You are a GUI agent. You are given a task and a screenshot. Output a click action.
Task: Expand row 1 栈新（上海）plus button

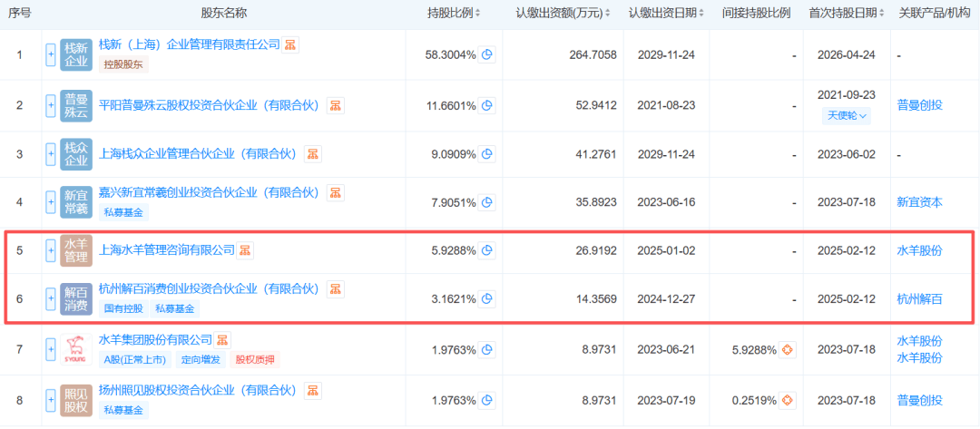tap(51, 55)
